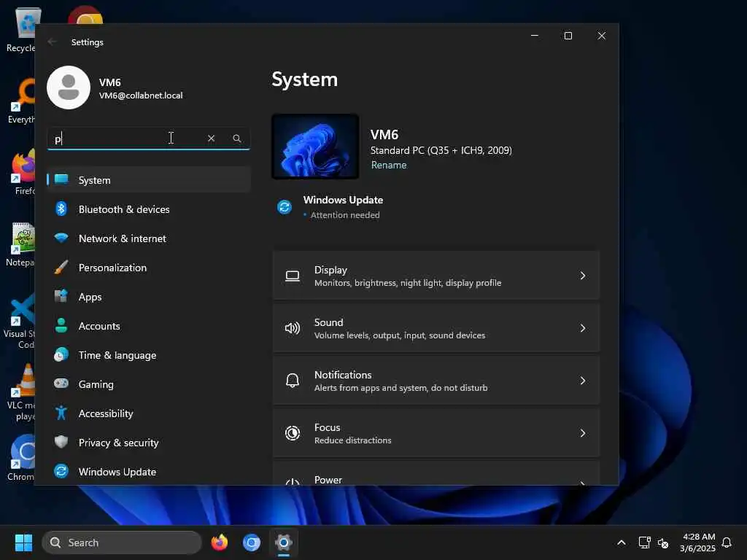Image resolution: width=747 pixels, height=560 pixels.
Task: Open Display settings card
Action: (x=436, y=276)
